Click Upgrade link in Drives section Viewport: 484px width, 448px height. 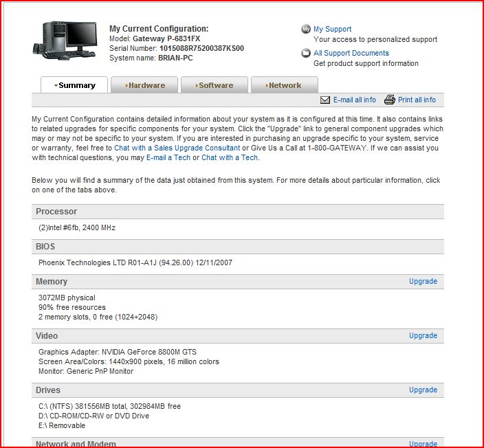[x=423, y=390]
